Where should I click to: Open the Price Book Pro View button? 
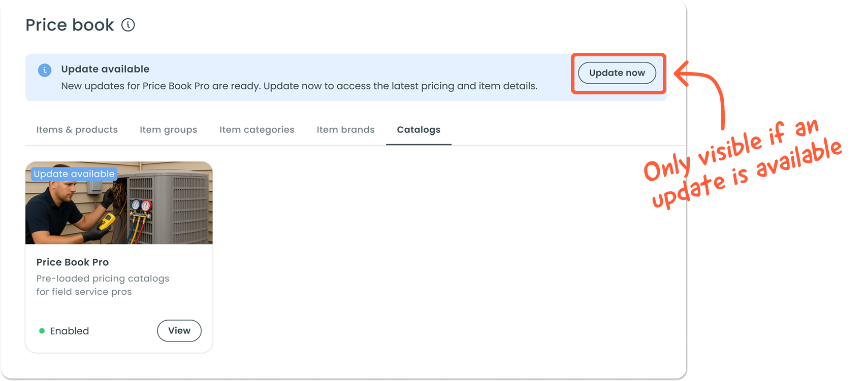[x=179, y=331]
